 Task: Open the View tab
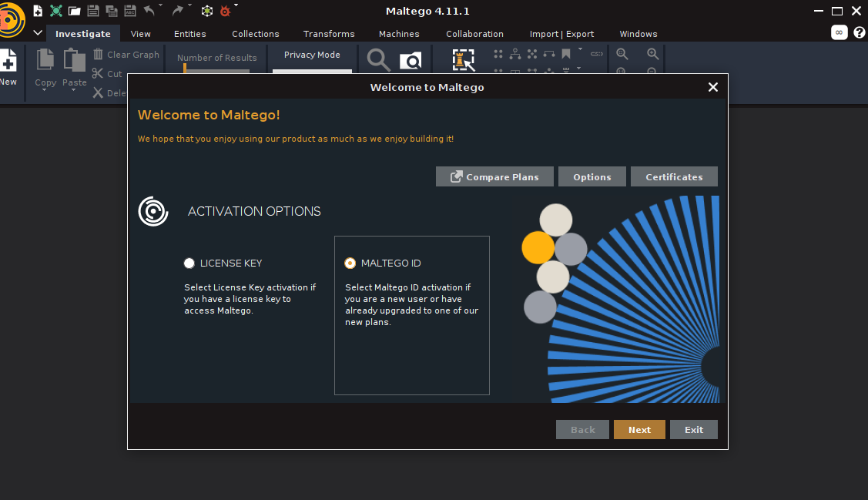click(x=141, y=34)
